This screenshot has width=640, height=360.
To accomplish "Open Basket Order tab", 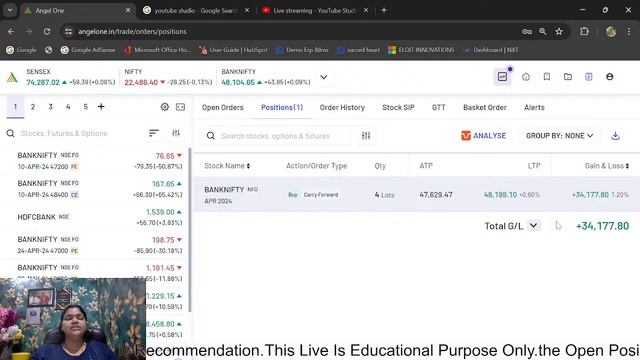I will point(484,107).
